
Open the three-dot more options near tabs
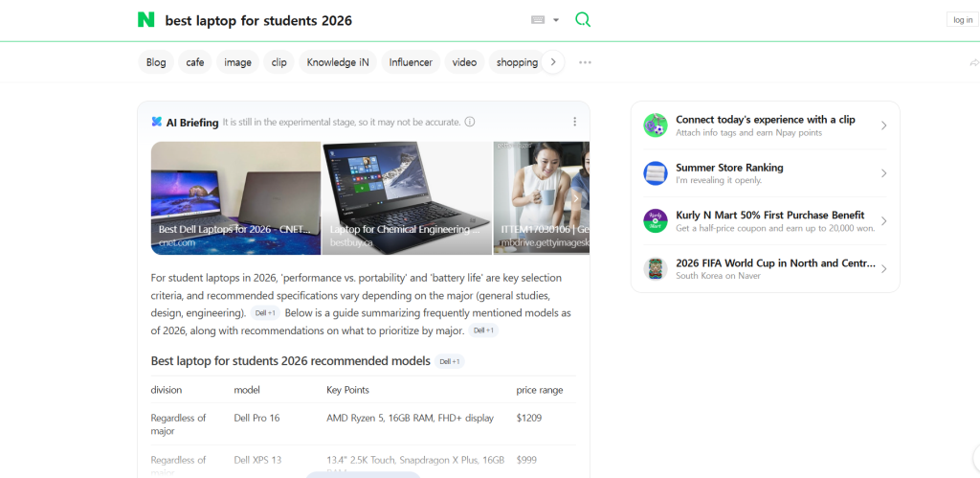point(585,62)
